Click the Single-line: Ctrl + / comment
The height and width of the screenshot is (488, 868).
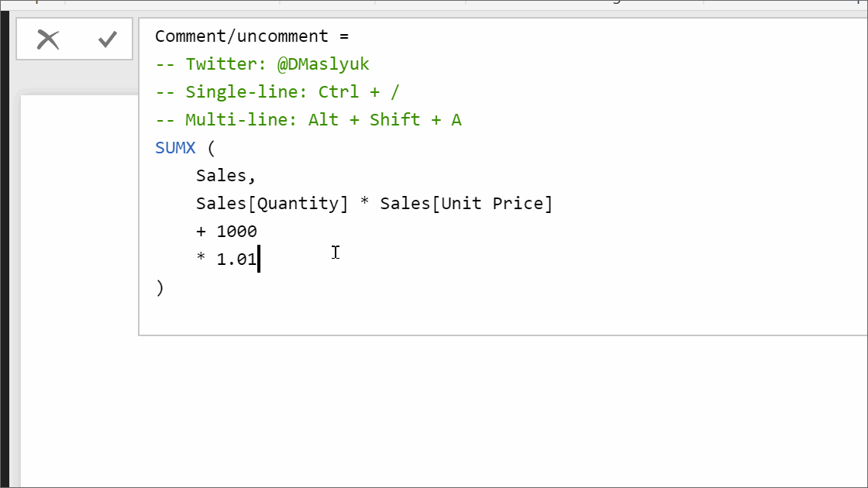click(277, 91)
